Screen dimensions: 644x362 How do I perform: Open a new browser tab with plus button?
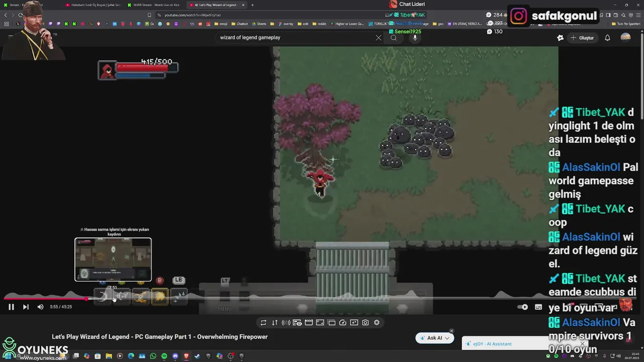click(x=253, y=5)
